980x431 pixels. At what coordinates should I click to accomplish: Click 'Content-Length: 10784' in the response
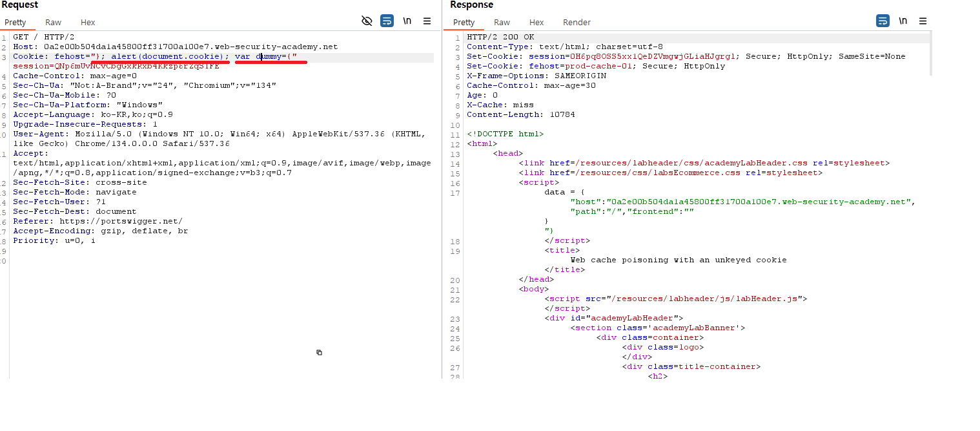(521, 114)
